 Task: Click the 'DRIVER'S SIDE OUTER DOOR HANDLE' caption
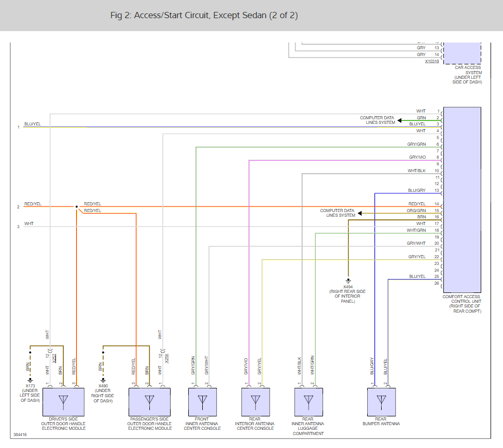pyautogui.click(x=63, y=424)
